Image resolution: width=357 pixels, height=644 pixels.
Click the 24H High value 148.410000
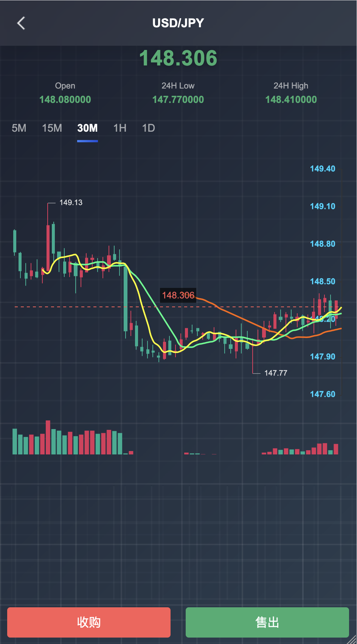point(291,100)
